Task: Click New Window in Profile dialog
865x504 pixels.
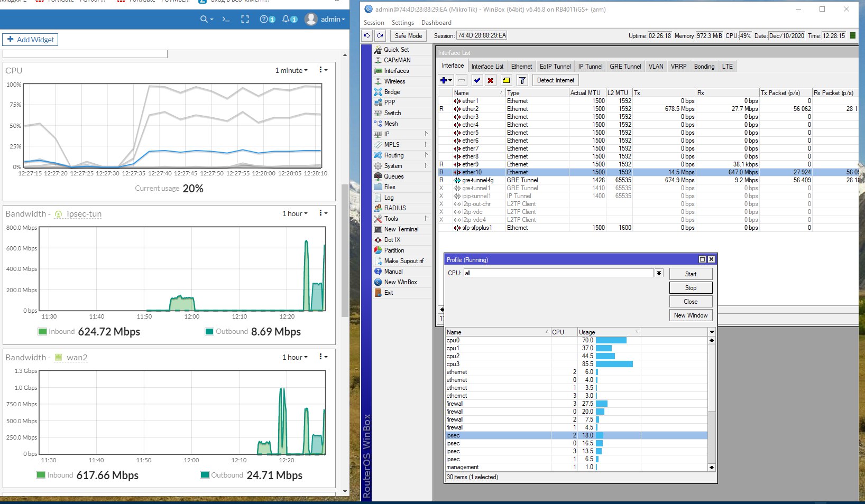Action: point(691,315)
